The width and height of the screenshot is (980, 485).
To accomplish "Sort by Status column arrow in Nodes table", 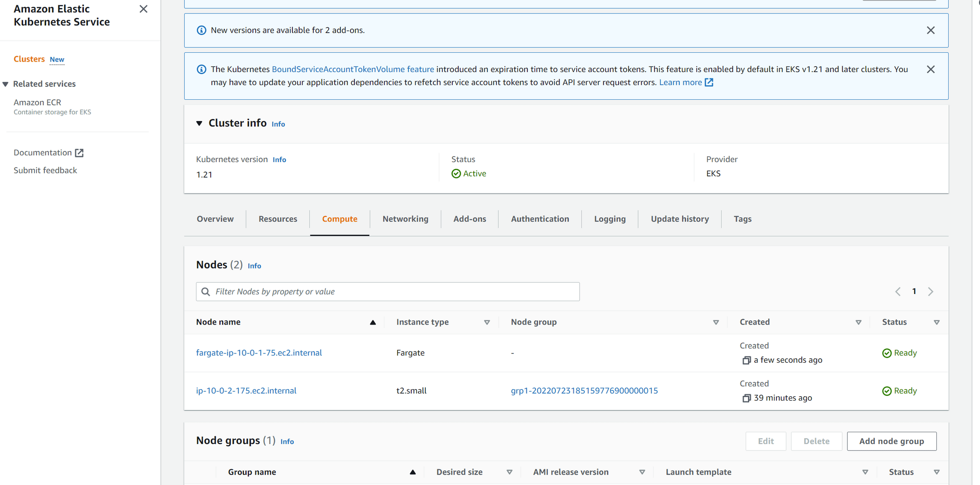I will (937, 322).
